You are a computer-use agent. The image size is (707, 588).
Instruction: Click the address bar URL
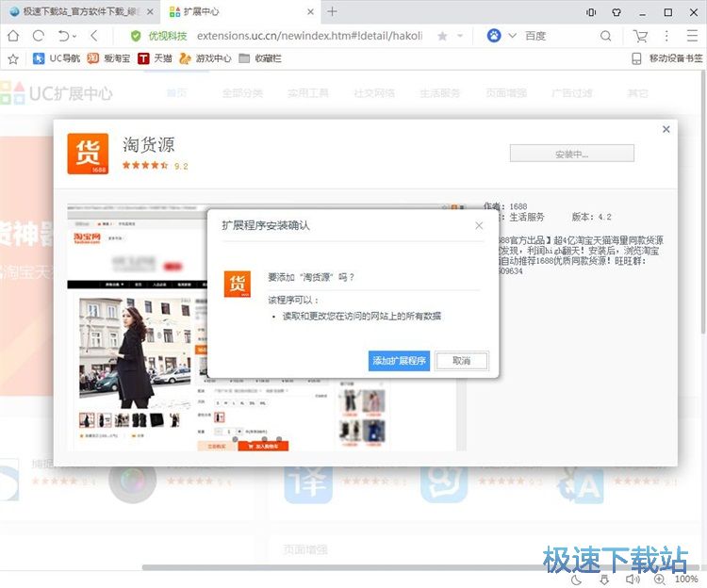[309, 36]
